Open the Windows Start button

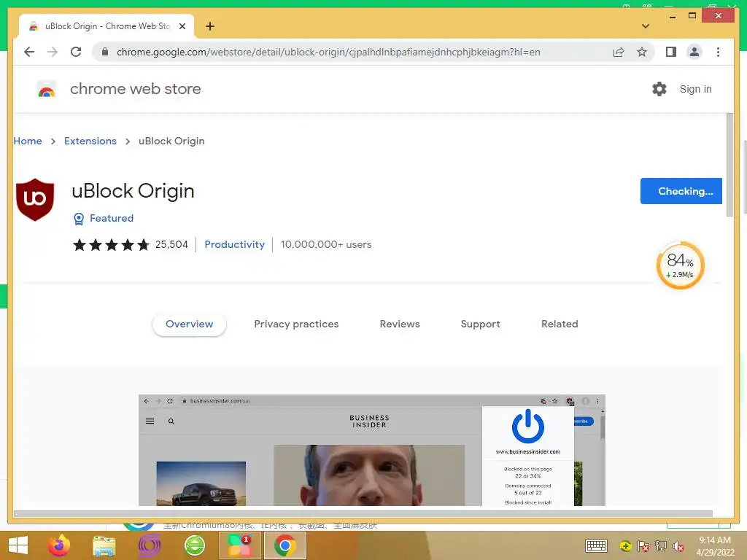[x=18, y=545]
